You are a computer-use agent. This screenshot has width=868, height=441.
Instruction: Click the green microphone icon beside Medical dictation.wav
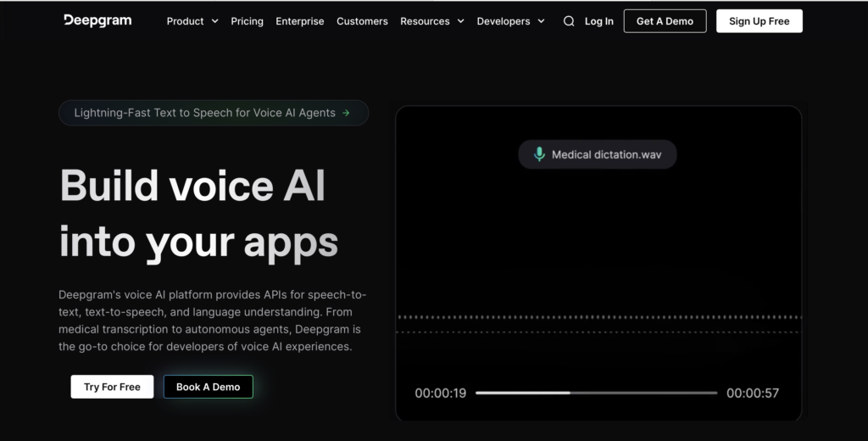pyautogui.click(x=539, y=154)
